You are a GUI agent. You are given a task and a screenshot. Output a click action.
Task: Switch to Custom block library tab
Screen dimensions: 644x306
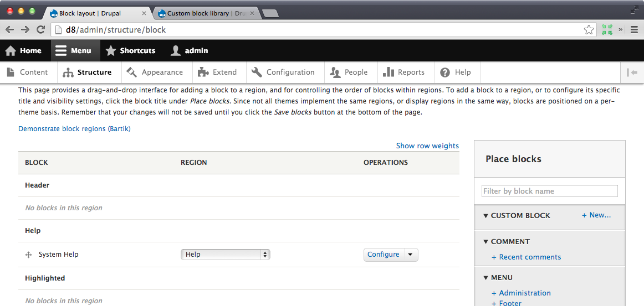point(206,13)
